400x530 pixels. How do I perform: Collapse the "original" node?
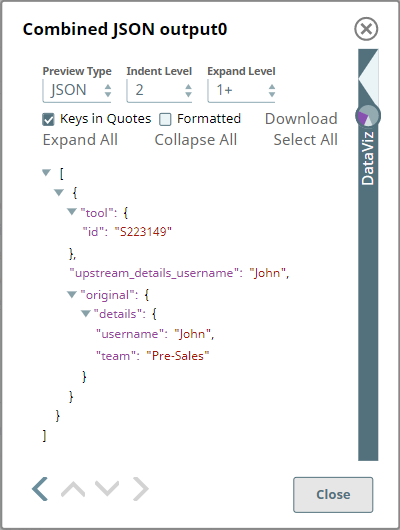(72, 295)
